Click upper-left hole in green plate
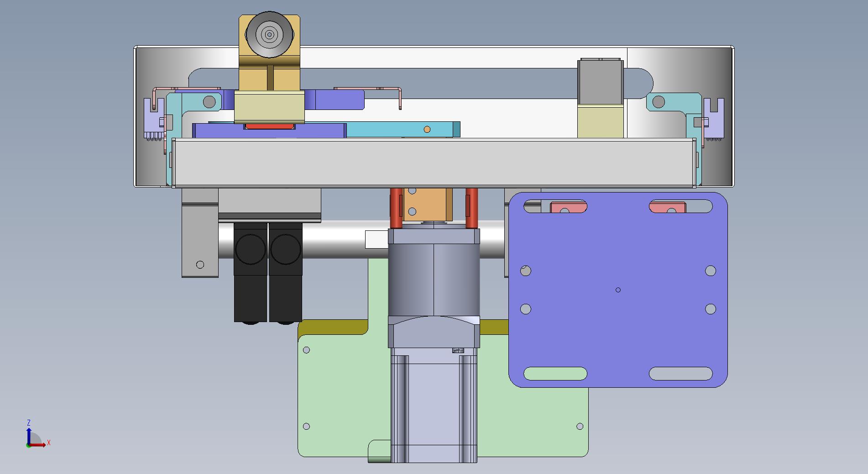868x474 pixels. pos(306,350)
